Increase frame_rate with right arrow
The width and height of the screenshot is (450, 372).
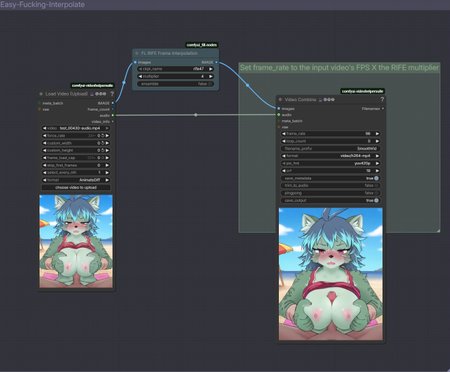coord(377,134)
